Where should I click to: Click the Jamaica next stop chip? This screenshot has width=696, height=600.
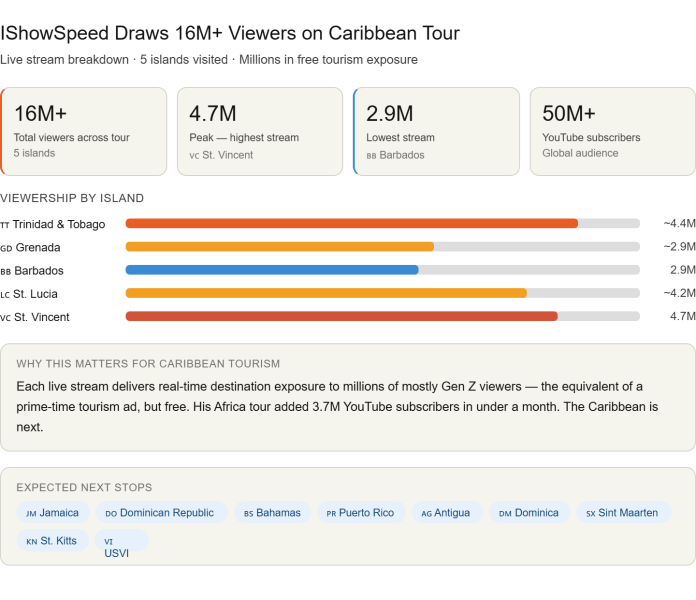(53, 513)
